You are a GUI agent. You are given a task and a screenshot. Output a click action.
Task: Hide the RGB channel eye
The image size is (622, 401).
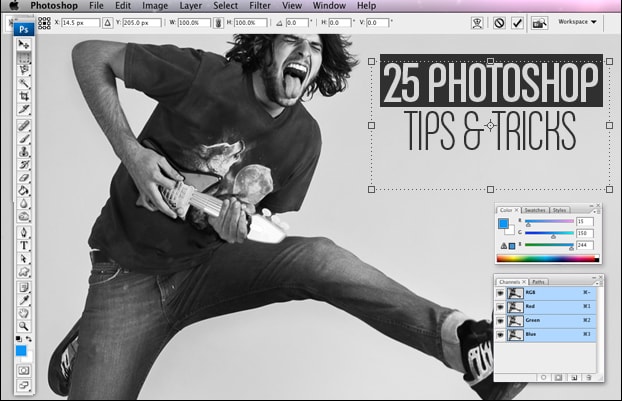[500, 293]
